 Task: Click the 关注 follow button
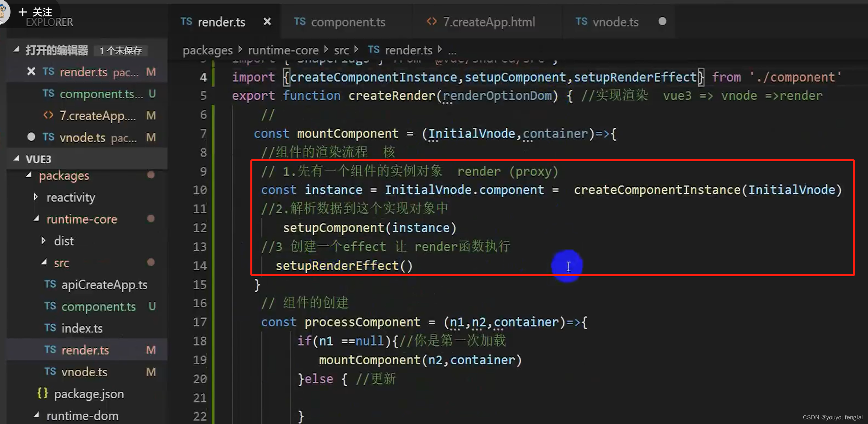tap(36, 12)
